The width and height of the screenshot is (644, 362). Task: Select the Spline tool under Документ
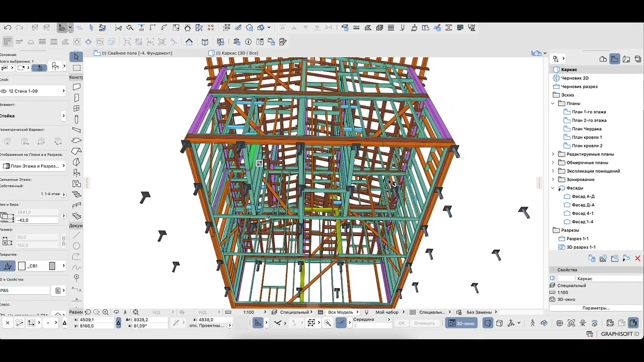(x=76, y=267)
